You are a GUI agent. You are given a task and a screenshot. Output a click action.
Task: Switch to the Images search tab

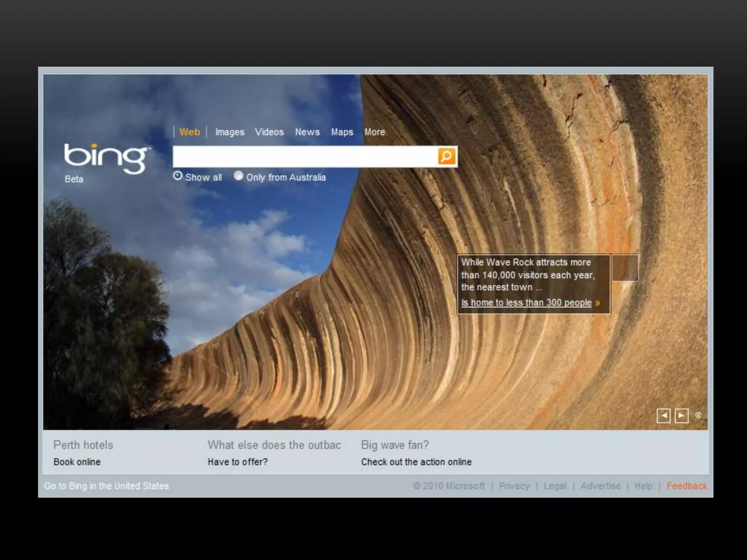pyautogui.click(x=229, y=132)
